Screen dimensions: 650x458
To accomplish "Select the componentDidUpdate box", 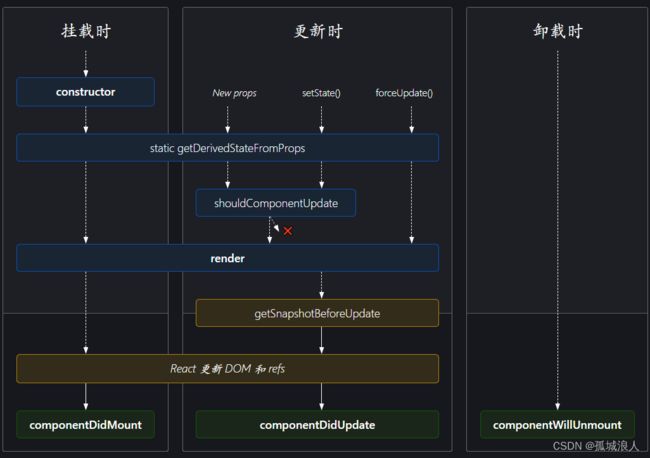I will tap(317, 425).
